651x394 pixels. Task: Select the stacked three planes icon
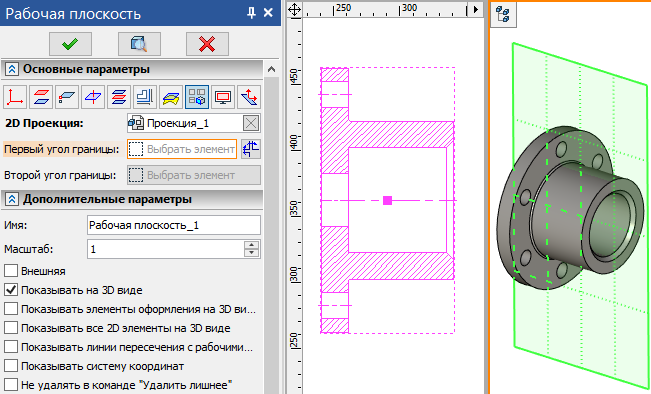(x=119, y=97)
